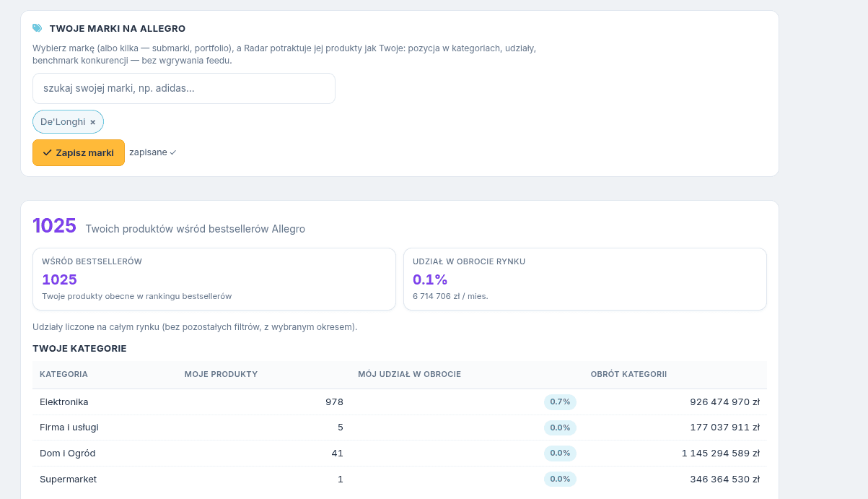Click the 0.7% share badge for Elektronika

click(x=560, y=402)
